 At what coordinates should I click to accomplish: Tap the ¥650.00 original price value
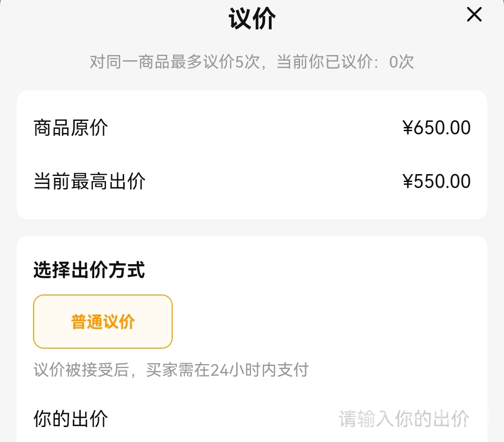(x=437, y=128)
